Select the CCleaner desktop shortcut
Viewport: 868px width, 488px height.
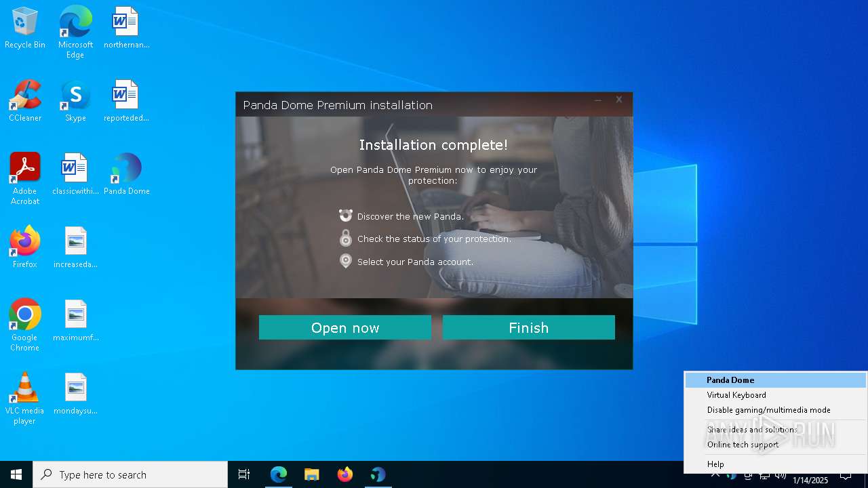pos(25,101)
